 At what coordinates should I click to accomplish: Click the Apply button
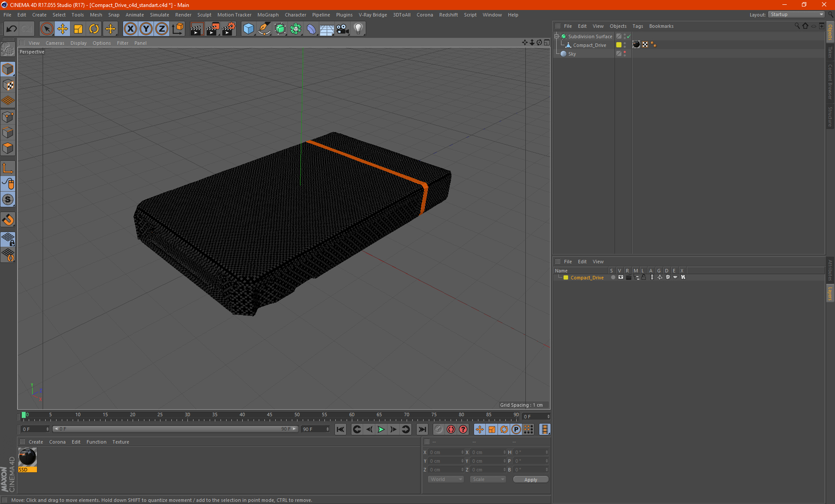pyautogui.click(x=531, y=480)
